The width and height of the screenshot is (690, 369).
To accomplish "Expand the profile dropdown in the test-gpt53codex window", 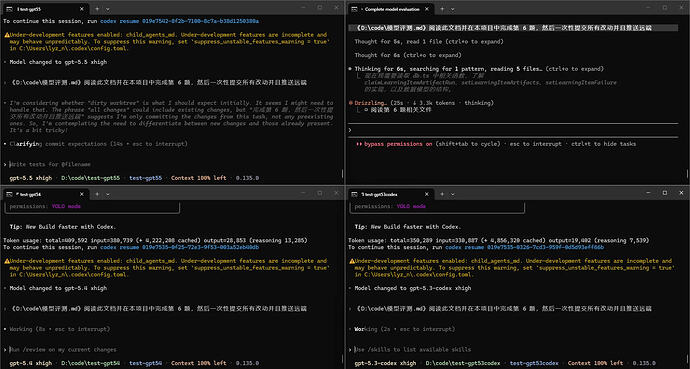I will click(453, 194).
